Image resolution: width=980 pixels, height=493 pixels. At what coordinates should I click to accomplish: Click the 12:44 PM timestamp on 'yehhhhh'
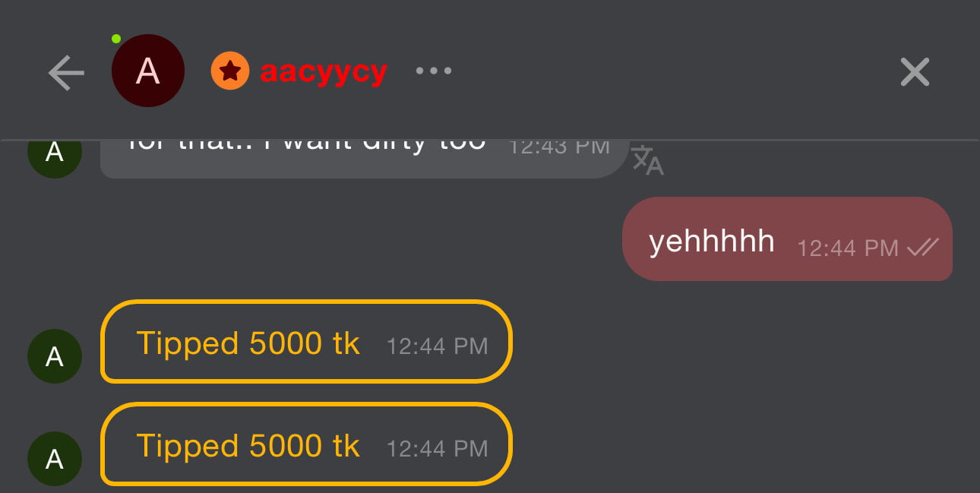pyautogui.click(x=848, y=248)
